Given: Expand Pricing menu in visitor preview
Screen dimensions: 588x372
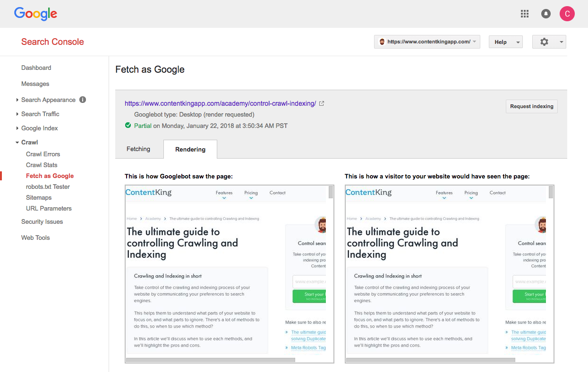Looking at the screenshot, I should point(471,194).
